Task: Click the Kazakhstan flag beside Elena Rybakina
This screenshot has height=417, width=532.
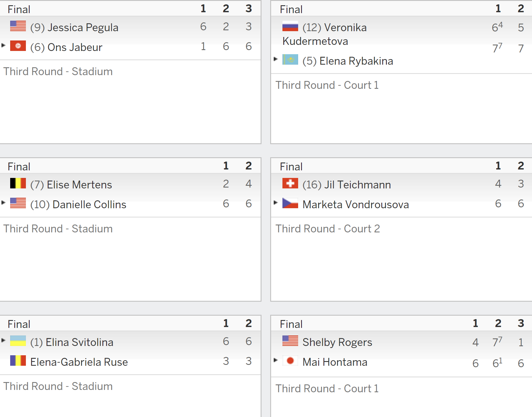Action: click(290, 60)
